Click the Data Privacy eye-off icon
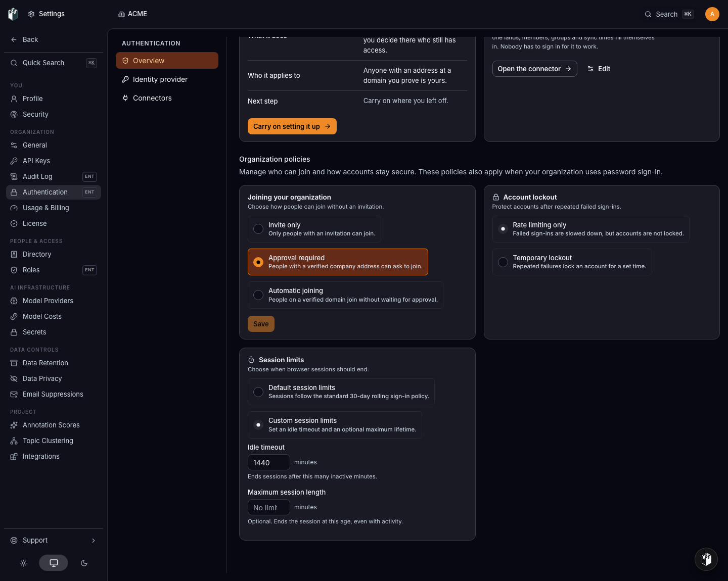The image size is (728, 581). 14,378
